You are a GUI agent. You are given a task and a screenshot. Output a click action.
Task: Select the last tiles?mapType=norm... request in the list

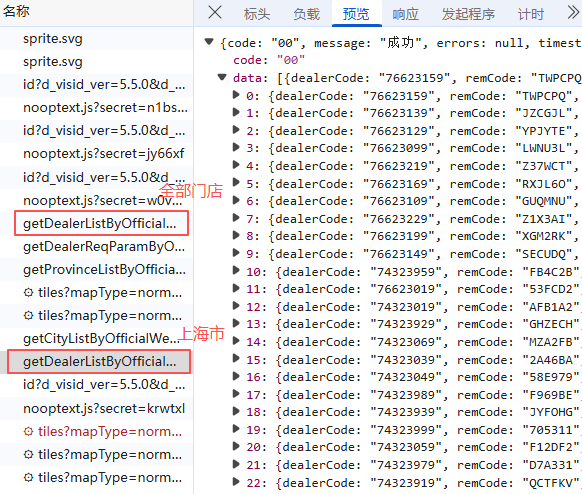(x=96, y=477)
